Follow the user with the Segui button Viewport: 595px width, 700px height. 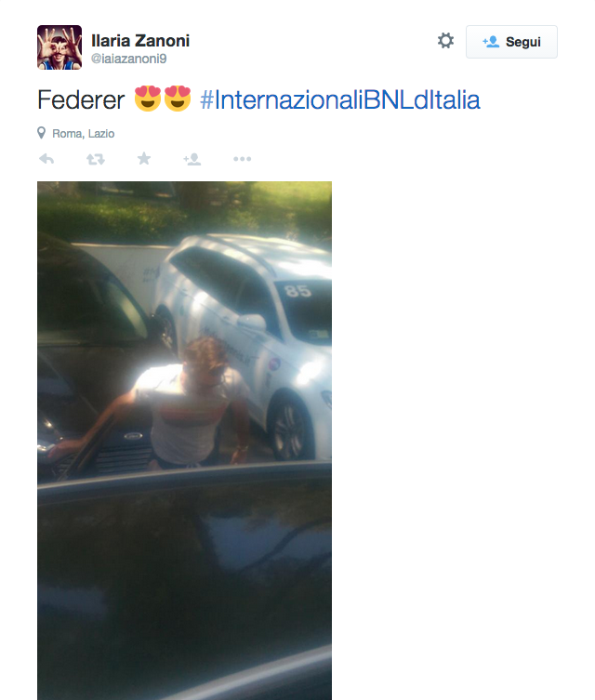(511, 42)
